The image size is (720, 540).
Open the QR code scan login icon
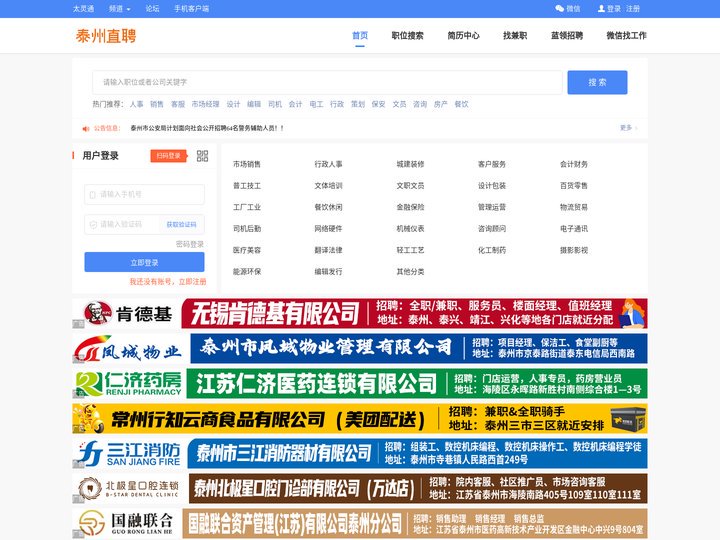point(202,156)
